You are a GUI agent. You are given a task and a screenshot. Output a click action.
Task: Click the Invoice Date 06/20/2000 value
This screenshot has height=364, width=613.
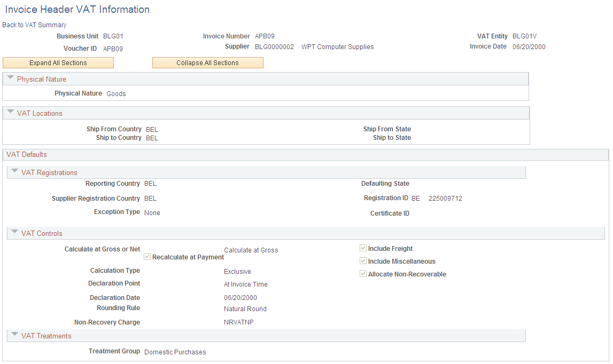(x=529, y=46)
